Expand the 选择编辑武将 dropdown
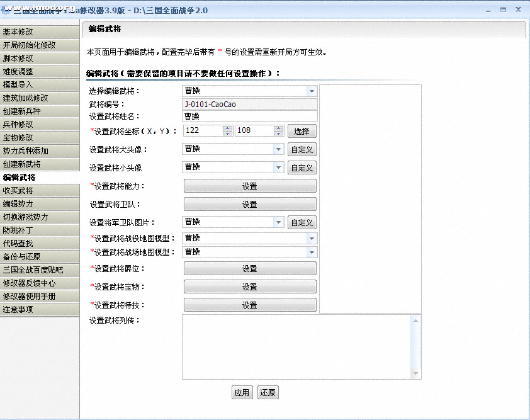This screenshot has width=530, height=420. [x=312, y=91]
